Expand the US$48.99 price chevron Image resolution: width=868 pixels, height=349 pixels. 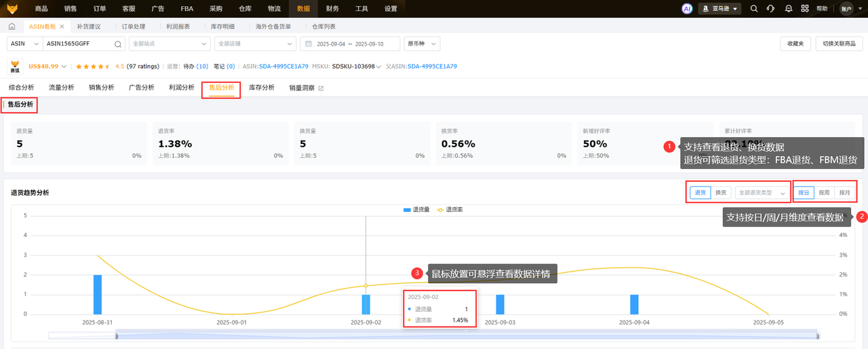pyautogui.click(x=64, y=67)
